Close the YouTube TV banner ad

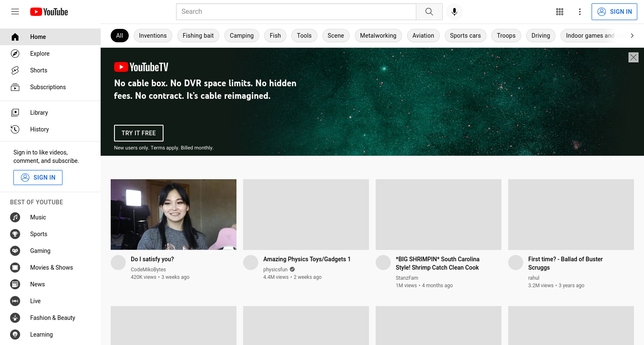coord(634,57)
